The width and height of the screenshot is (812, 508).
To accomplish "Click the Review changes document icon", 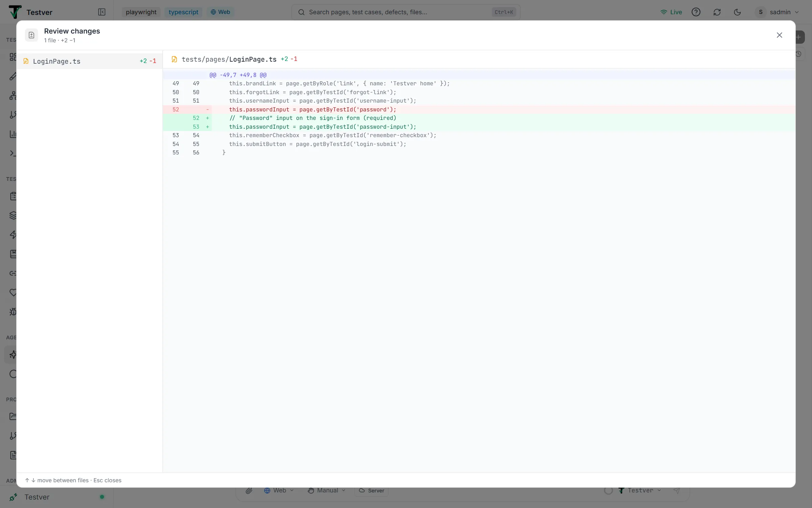I will [31, 35].
